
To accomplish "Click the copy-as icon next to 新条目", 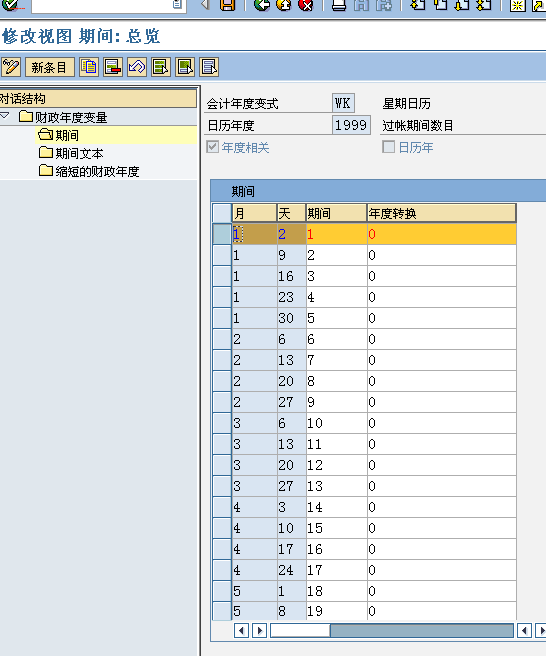I will point(89,67).
